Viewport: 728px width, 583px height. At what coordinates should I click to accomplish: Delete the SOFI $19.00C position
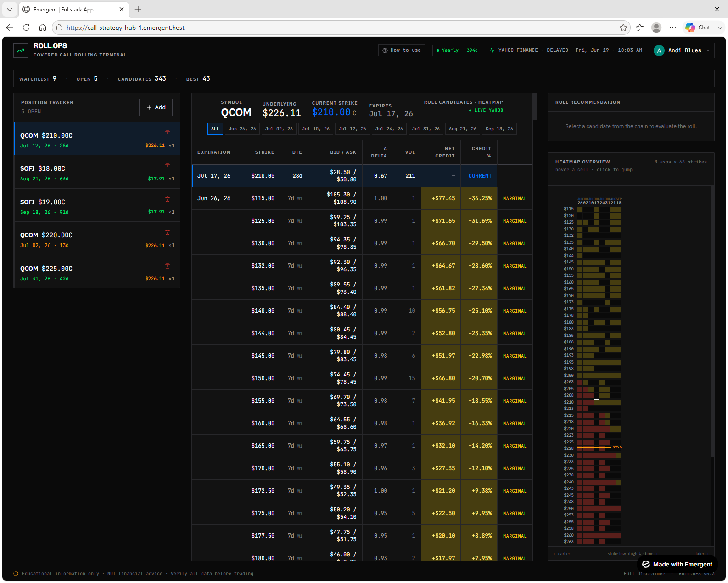(x=168, y=199)
